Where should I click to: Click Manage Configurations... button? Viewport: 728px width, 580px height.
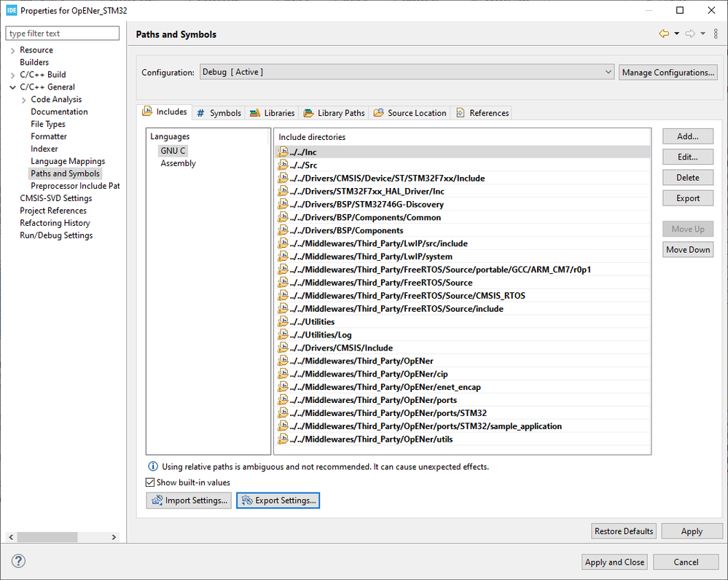(668, 72)
